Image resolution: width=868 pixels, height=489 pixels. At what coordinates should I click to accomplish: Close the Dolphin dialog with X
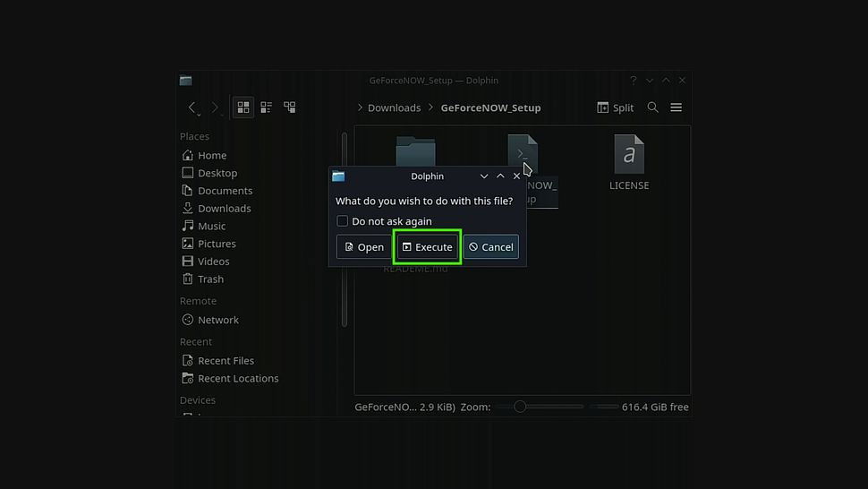(516, 176)
